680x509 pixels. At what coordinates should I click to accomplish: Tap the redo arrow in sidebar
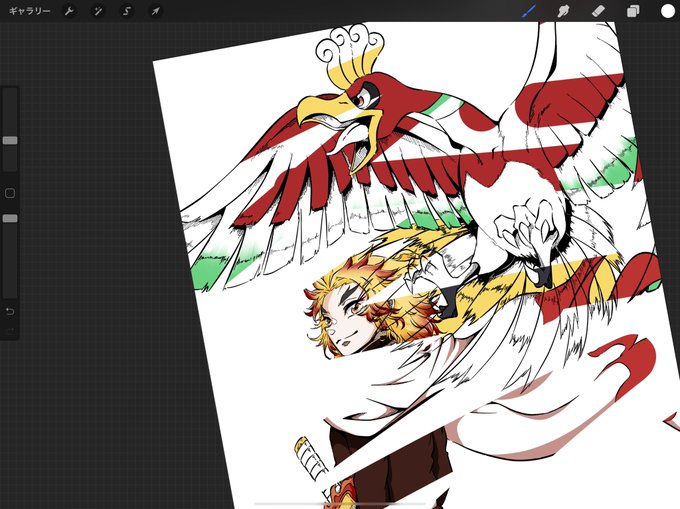(x=10, y=331)
